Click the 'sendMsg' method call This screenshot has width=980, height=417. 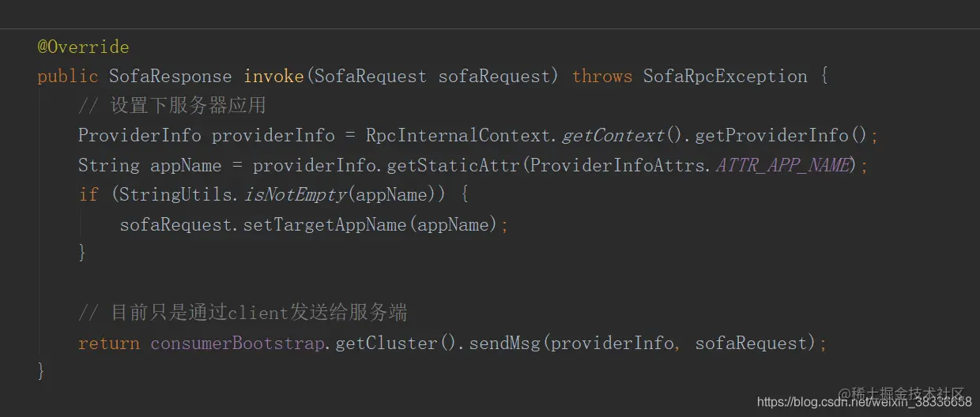pos(505,344)
